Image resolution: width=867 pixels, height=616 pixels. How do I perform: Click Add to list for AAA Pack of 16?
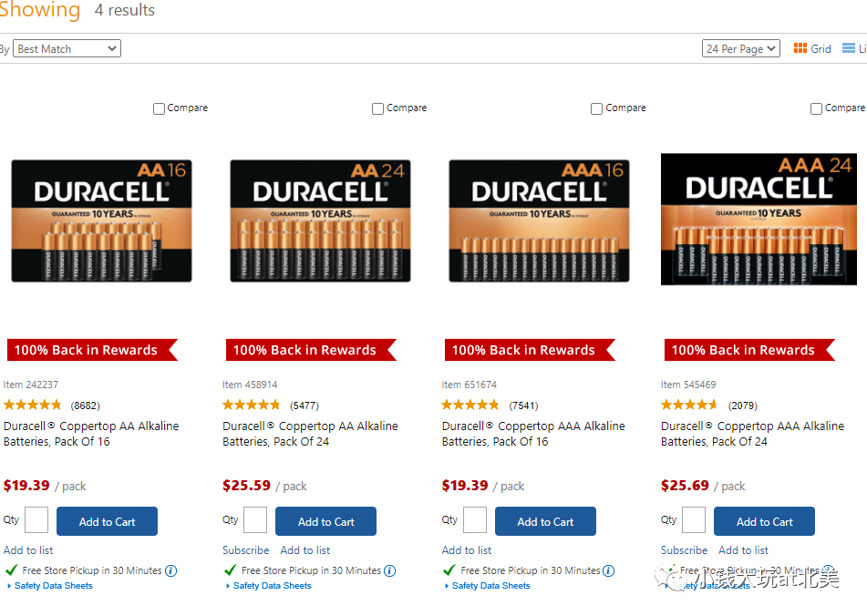(467, 550)
